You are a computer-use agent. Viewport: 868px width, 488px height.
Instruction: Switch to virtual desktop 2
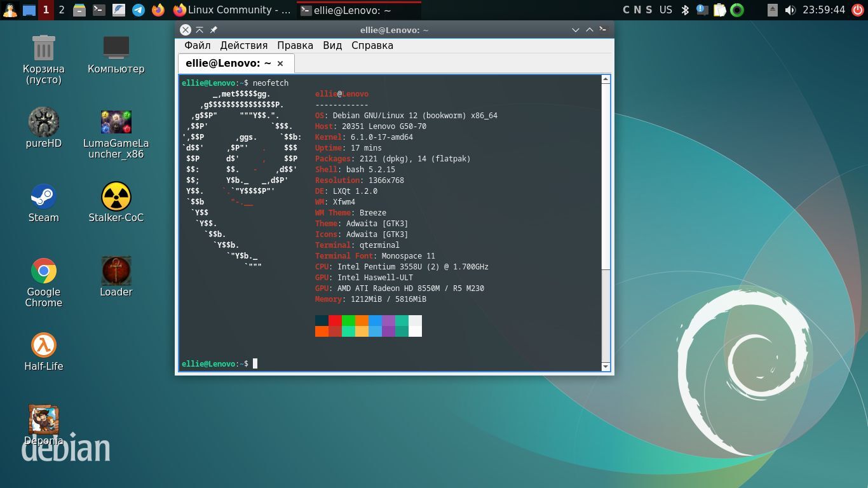[x=62, y=10]
